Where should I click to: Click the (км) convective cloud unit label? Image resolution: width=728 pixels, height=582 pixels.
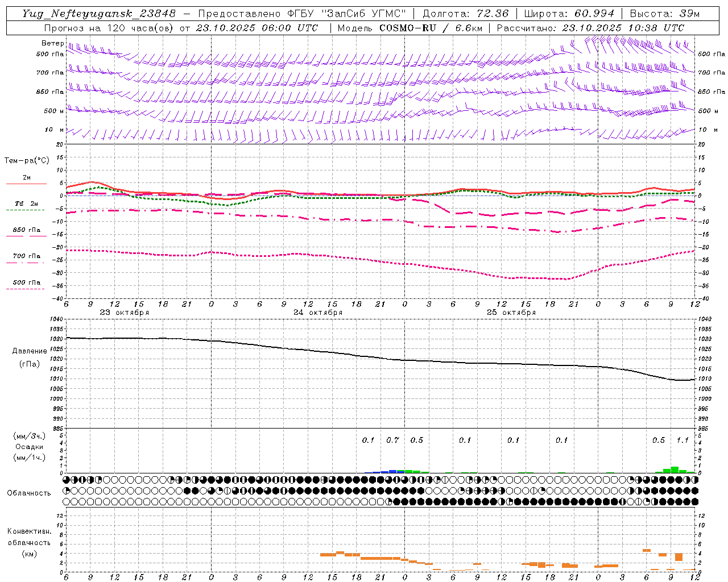[x=30, y=554]
